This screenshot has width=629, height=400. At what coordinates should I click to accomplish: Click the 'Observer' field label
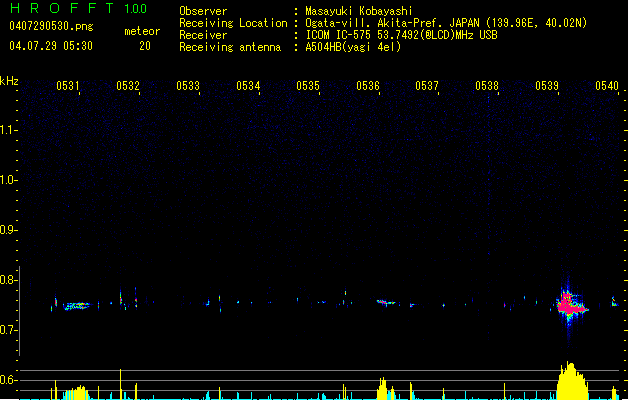pos(203,11)
